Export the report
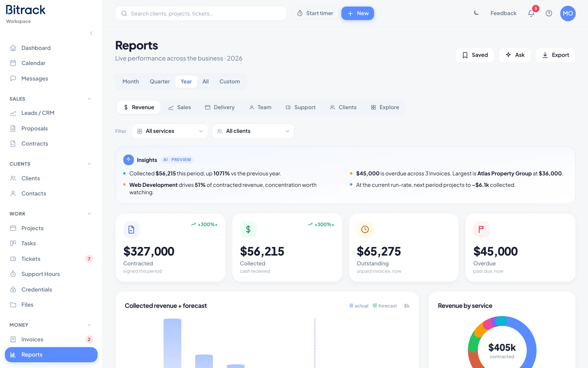This screenshot has width=588, height=368. pos(556,55)
